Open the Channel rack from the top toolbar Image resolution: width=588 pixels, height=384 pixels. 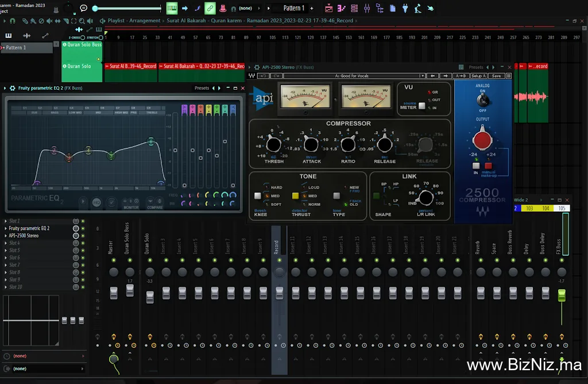tap(354, 8)
